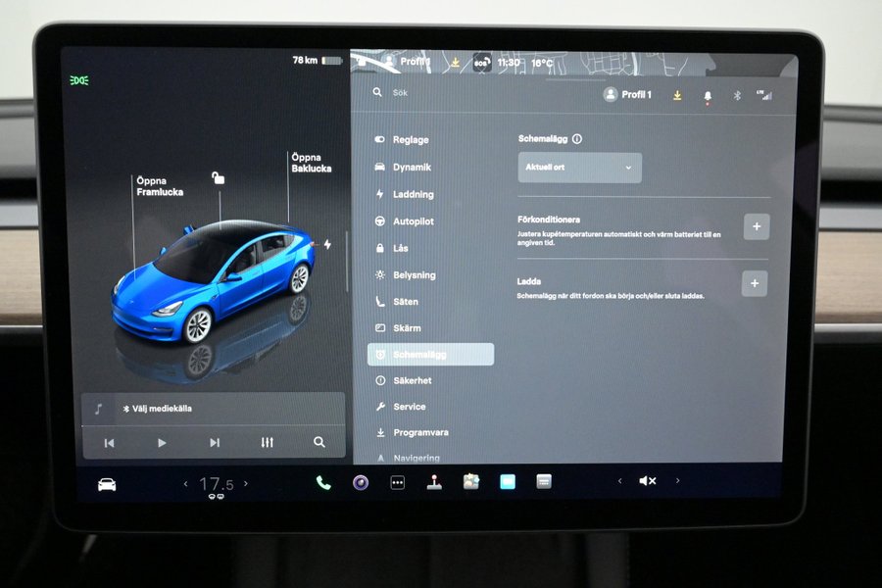Open the camera app icon
882x588 pixels.
pyautogui.click(x=361, y=482)
